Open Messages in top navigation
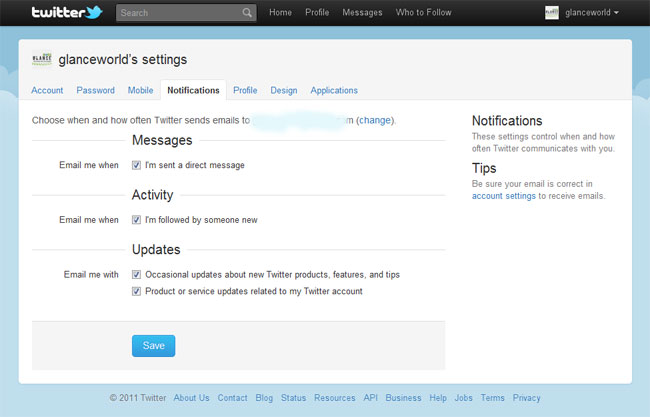 pos(362,12)
